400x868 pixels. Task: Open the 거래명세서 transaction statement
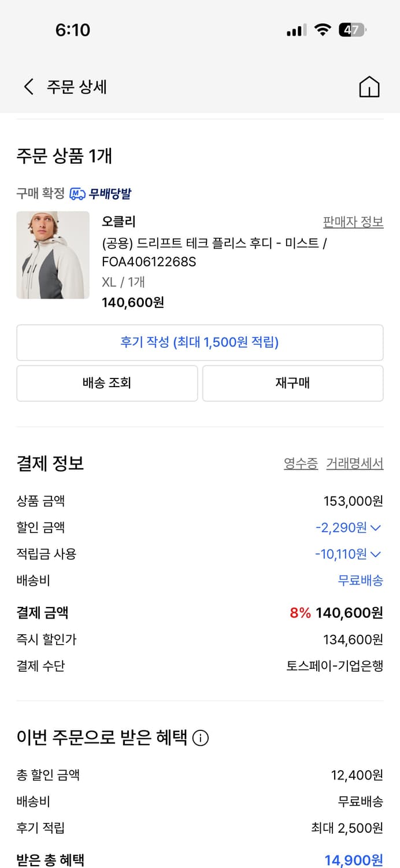tap(354, 464)
